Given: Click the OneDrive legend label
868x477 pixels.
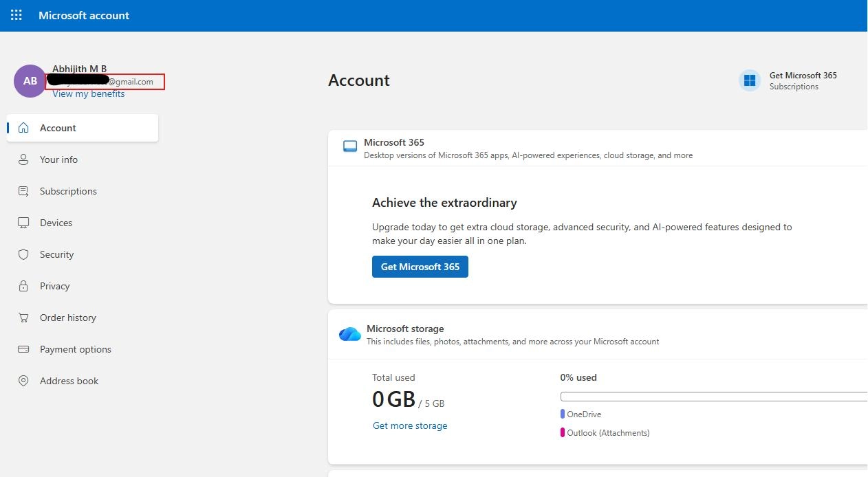Looking at the screenshot, I should coord(584,414).
